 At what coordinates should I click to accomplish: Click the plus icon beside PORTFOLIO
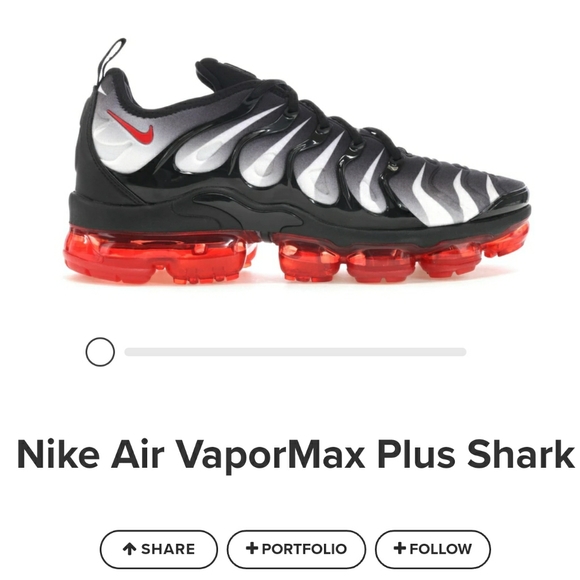tap(252, 548)
